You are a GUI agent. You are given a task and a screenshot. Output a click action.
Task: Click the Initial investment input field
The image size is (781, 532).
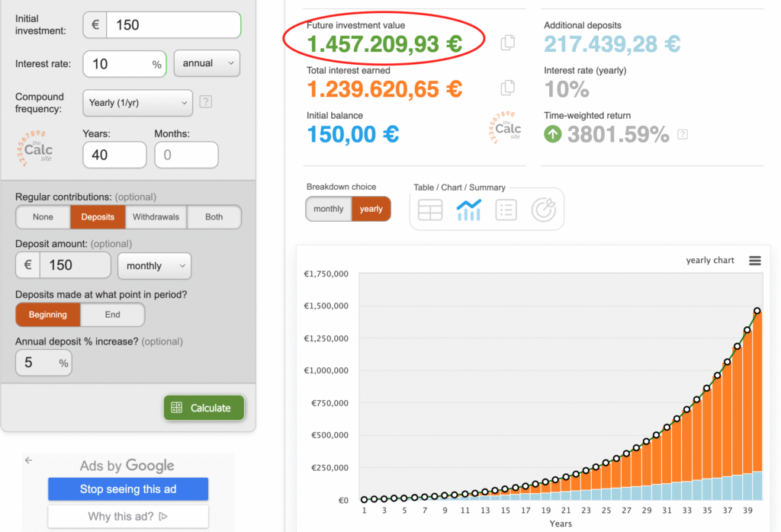pos(174,25)
